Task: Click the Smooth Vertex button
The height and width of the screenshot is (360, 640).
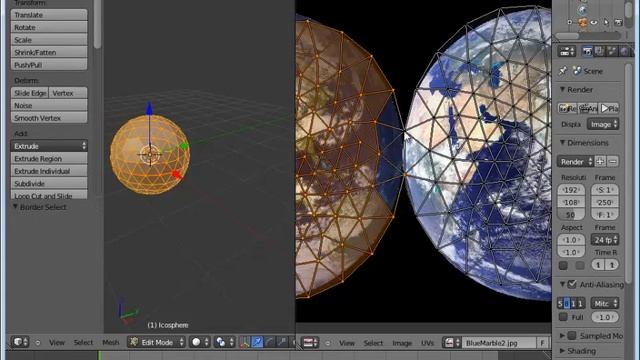Action: (x=49, y=118)
